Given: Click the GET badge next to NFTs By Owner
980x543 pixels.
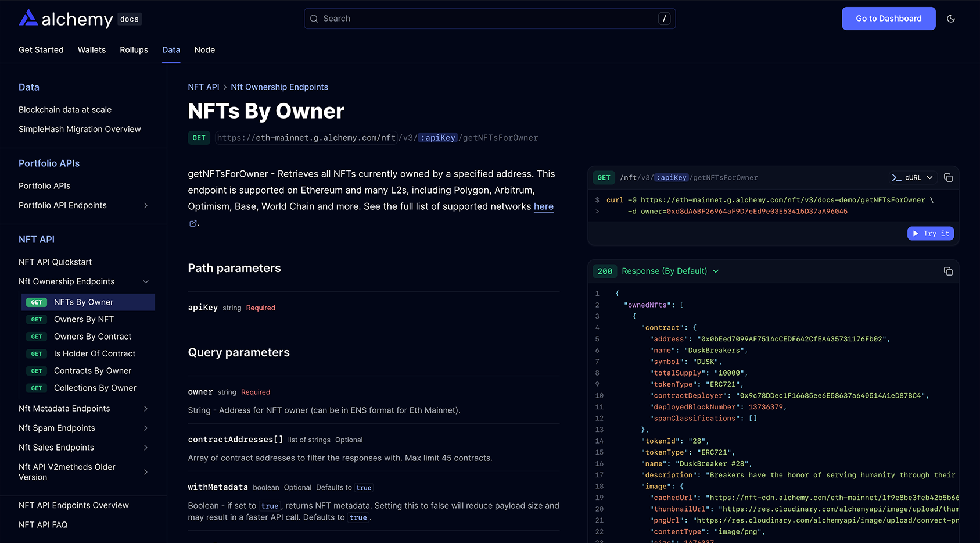Looking at the screenshot, I should pos(37,302).
